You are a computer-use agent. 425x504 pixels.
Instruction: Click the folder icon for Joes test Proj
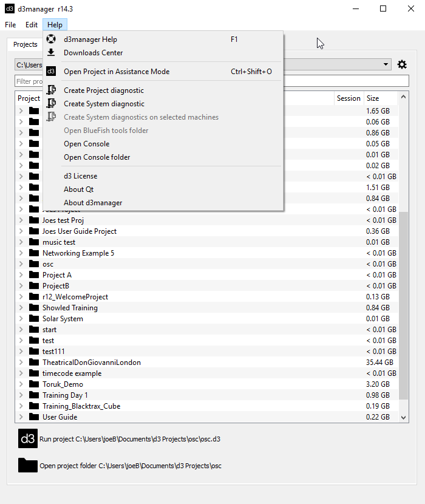point(34,220)
